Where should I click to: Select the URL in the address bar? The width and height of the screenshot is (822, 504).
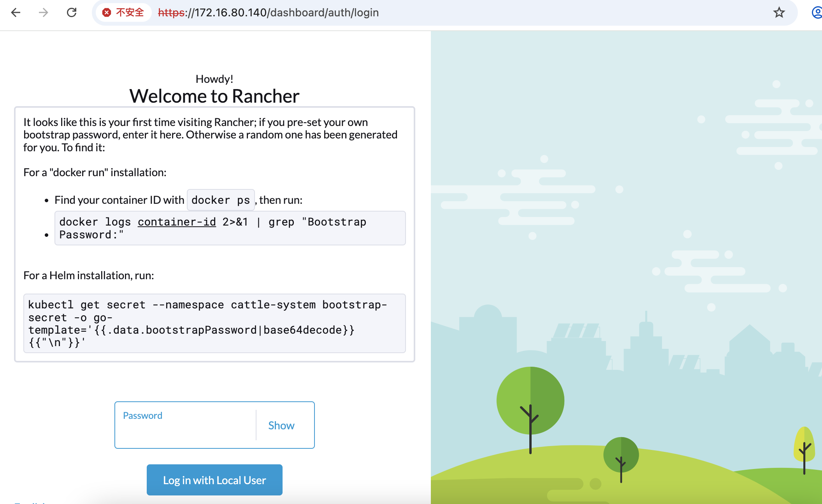pyautogui.click(x=269, y=12)
